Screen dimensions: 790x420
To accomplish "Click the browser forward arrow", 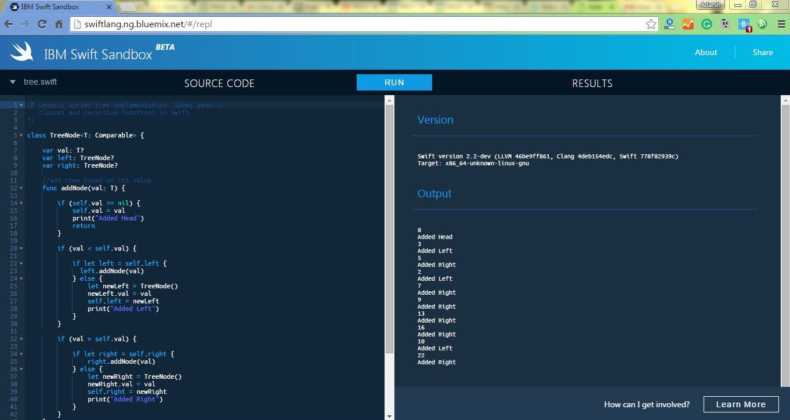I will pyautogui.click(x=25, y=24).
